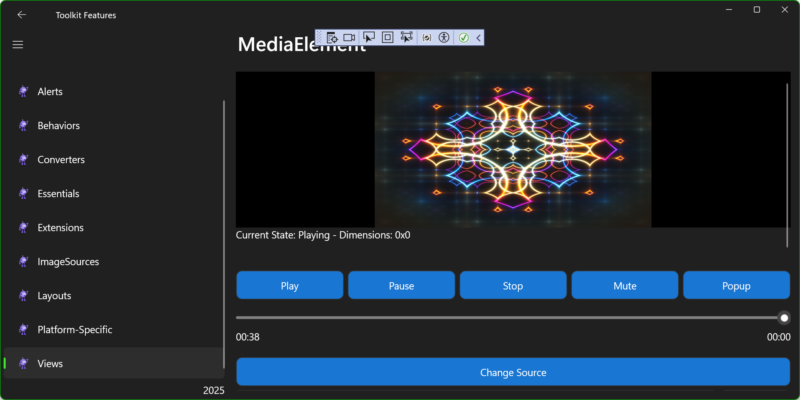The width and height of the screenshot is (800, 400).
Task: Minimize the Toolkit Features window
Action: tap(729, 10)
